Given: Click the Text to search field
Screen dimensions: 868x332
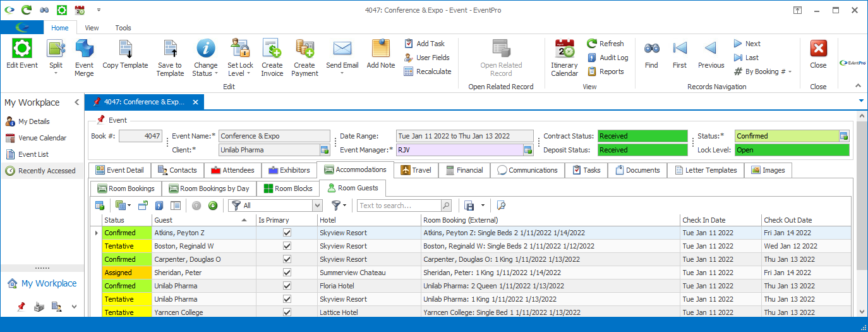Looking at the screenshot, I should click(x=399, y=206).
